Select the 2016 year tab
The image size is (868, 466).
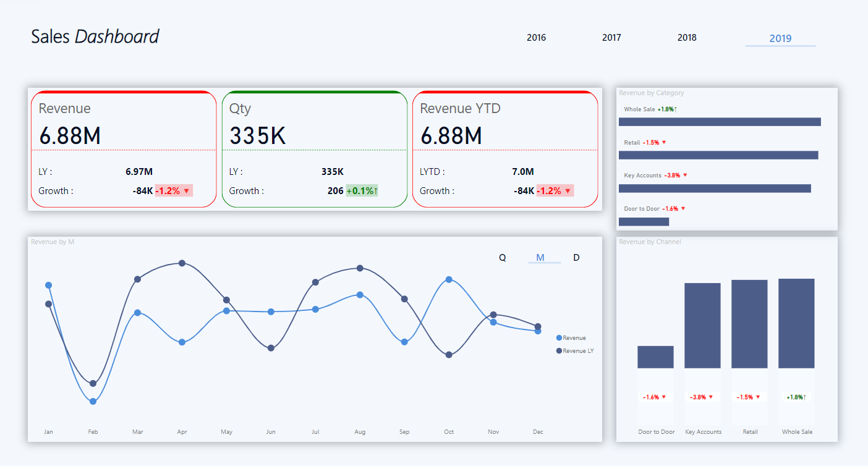(x=536, y=38)
